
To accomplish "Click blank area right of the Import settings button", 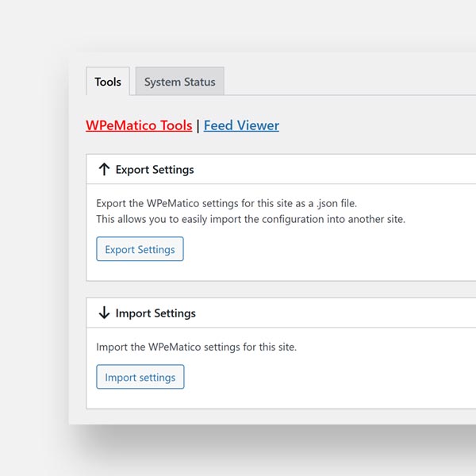I will [317, 377].
